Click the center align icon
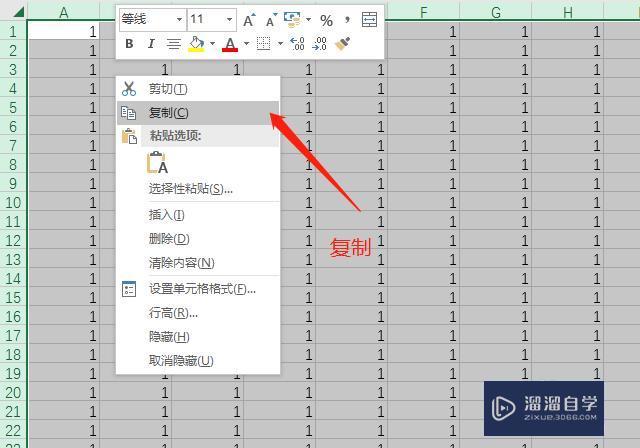Screen dimensions: 640x448 click(174, 43)
